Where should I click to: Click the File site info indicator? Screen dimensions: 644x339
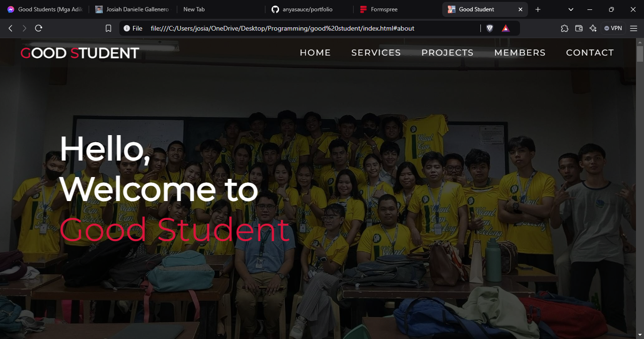point(133,28)
